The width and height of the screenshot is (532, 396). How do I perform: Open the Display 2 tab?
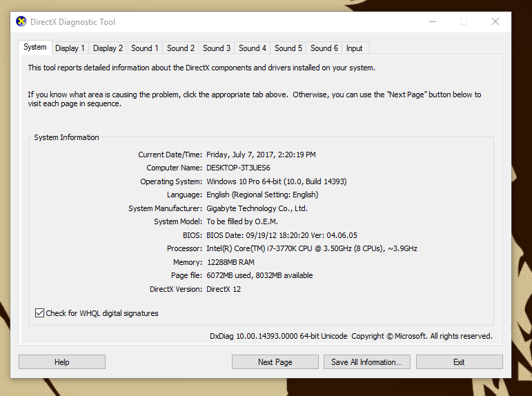click(x=108, y=48)
